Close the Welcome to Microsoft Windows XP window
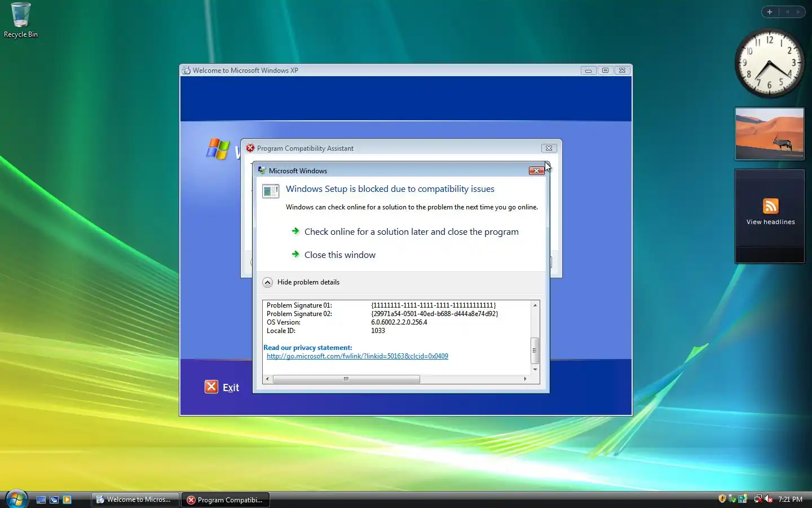The width and height of the screenshot is (812, 508). [x=622, y=71]
